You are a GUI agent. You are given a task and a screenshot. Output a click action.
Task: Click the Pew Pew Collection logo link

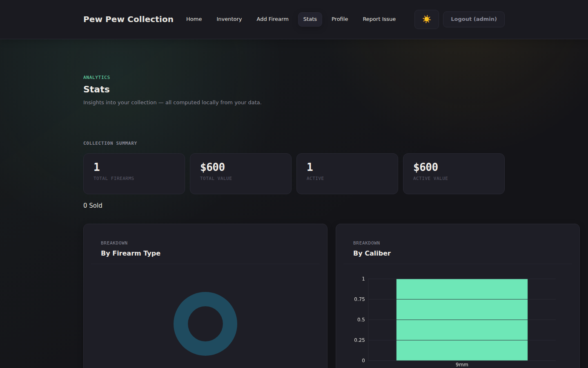(x=128, y=19)
